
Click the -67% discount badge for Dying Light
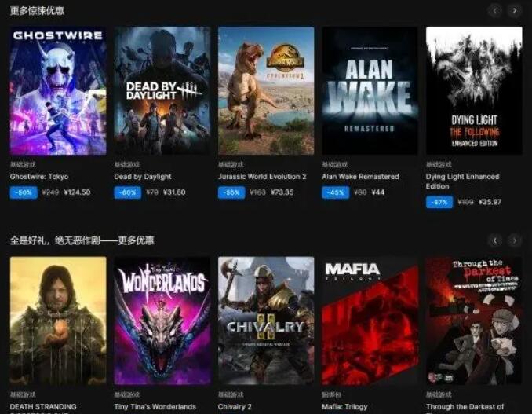click(x=439, y=202)
